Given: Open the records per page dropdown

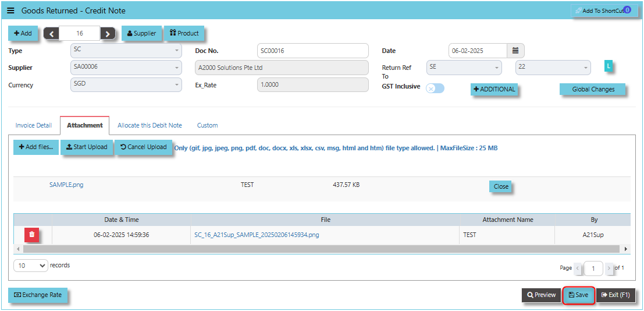Looking at the screenshot, I should 31,266.
